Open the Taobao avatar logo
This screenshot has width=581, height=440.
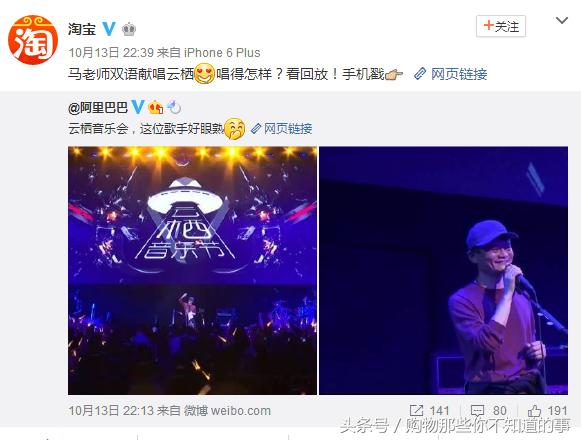tap(33, 40)
